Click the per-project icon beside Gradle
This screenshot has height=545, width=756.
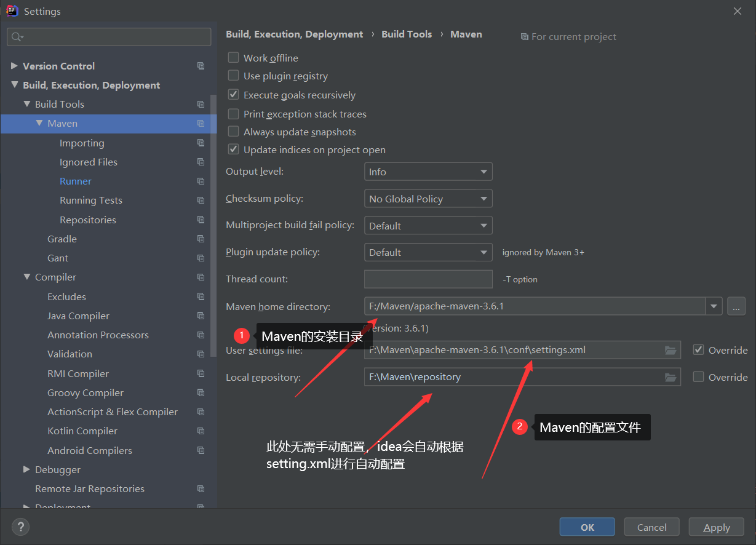click(x=201, y=239)
